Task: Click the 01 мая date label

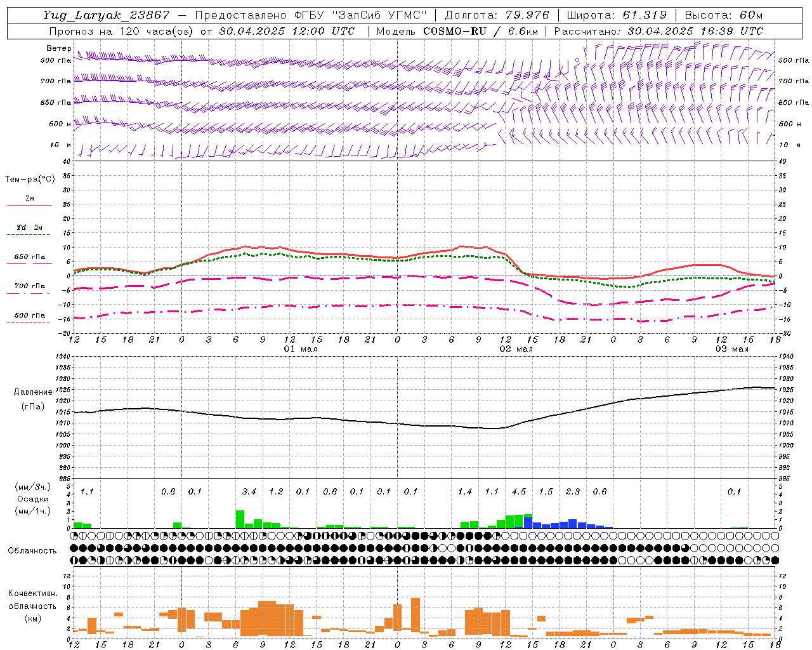Action: coord(301,349)
